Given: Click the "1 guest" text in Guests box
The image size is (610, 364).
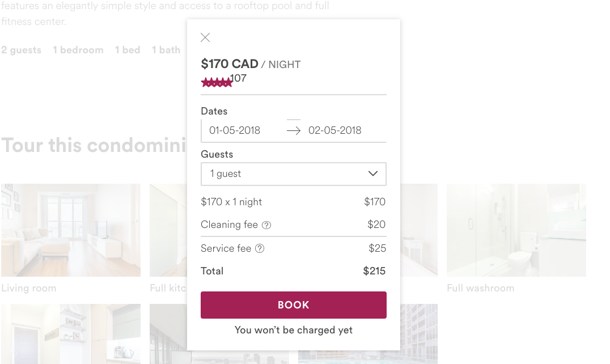Looking at the screenshot, I should 226,174.
